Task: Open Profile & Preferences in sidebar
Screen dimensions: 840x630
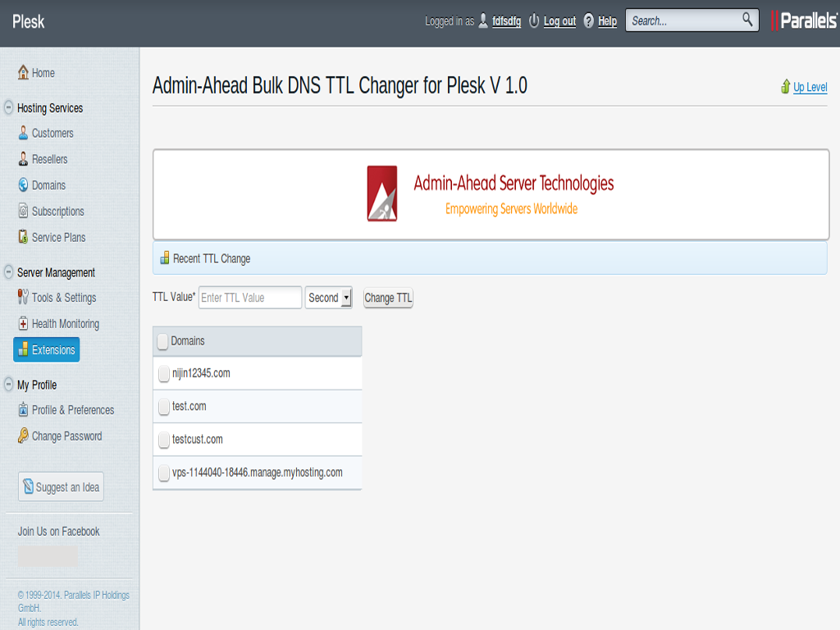Action: click(x=73, y=410)
